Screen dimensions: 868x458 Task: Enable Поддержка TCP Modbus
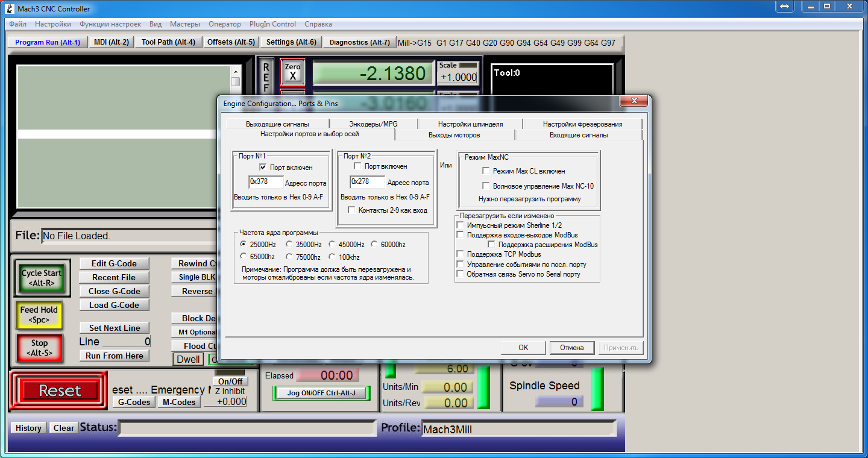click(x=461, y=254)
